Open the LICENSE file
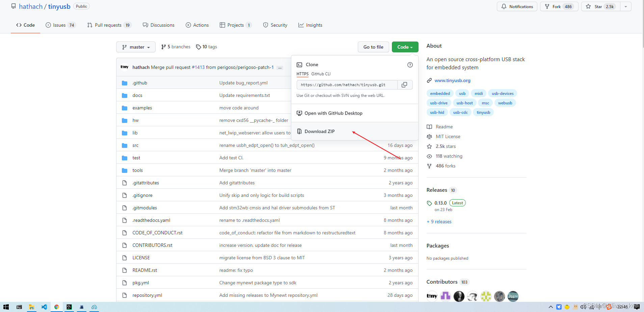This screenshot has width=644, height=312. pos(141,258)
